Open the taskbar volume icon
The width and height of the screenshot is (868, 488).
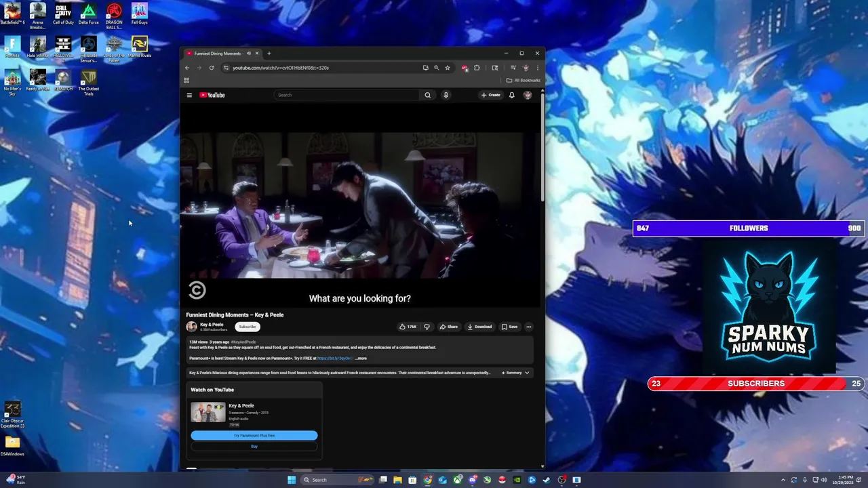(x=824, y=480)
